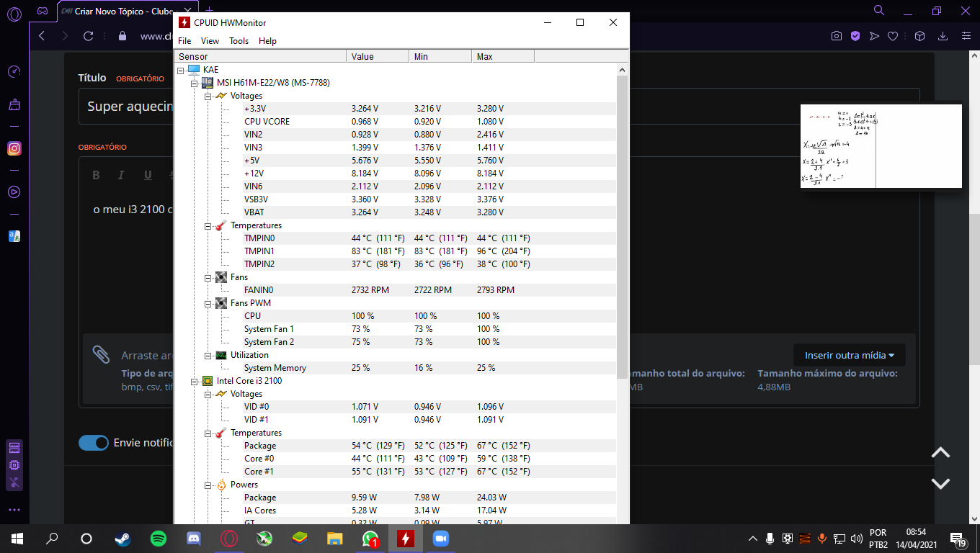Collapse the Powers group
The height and width of the screenshot is (553, 980).
208,485
